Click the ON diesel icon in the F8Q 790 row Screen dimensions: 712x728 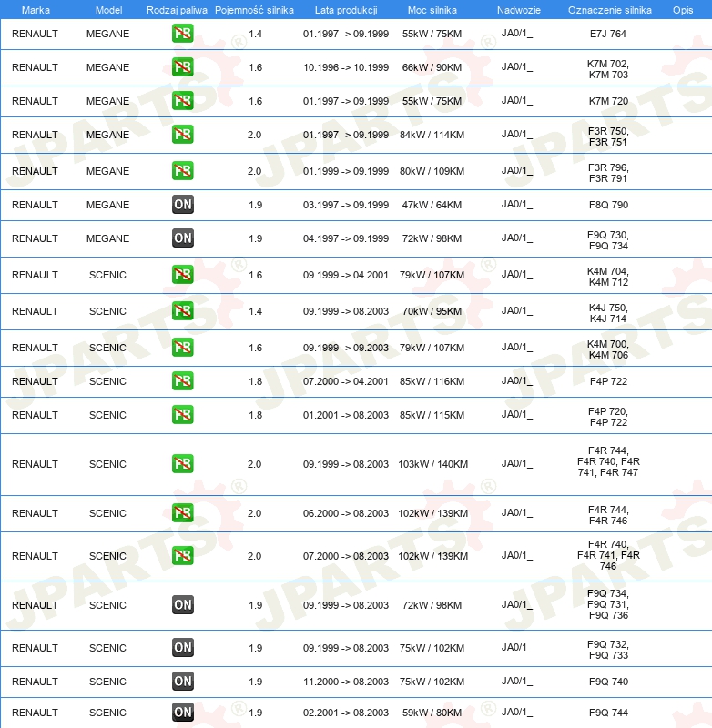click(x=182, y=204)
